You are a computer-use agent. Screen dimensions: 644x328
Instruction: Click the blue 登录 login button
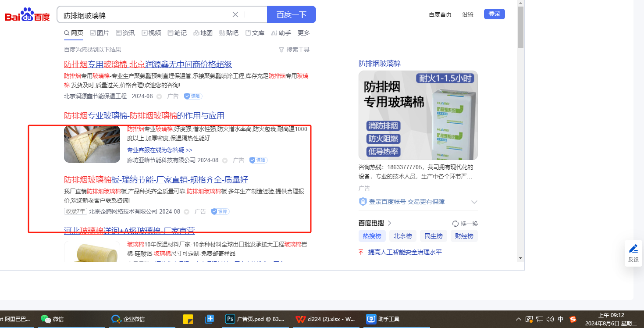(x=494, y=14)
